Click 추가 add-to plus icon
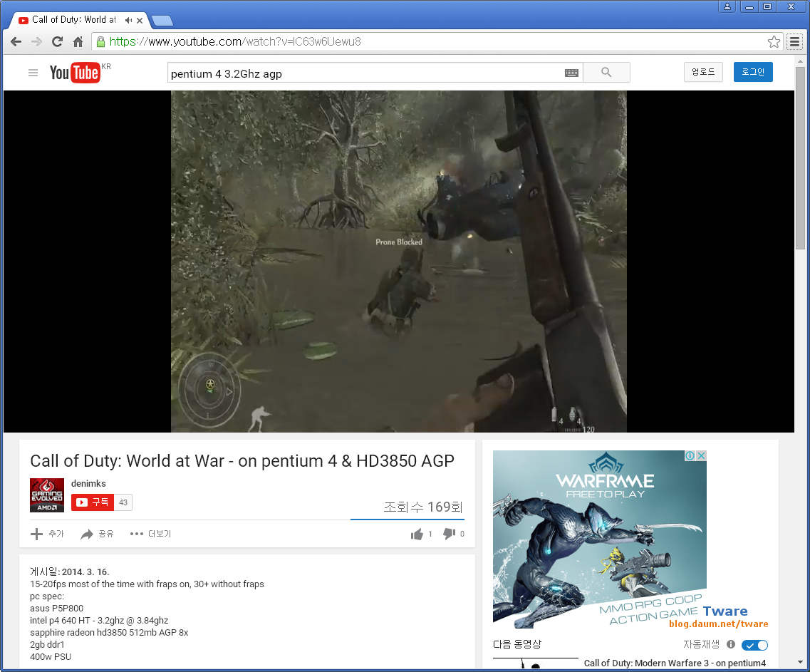Viewport: 810px width, 672px height. (47, 534)
